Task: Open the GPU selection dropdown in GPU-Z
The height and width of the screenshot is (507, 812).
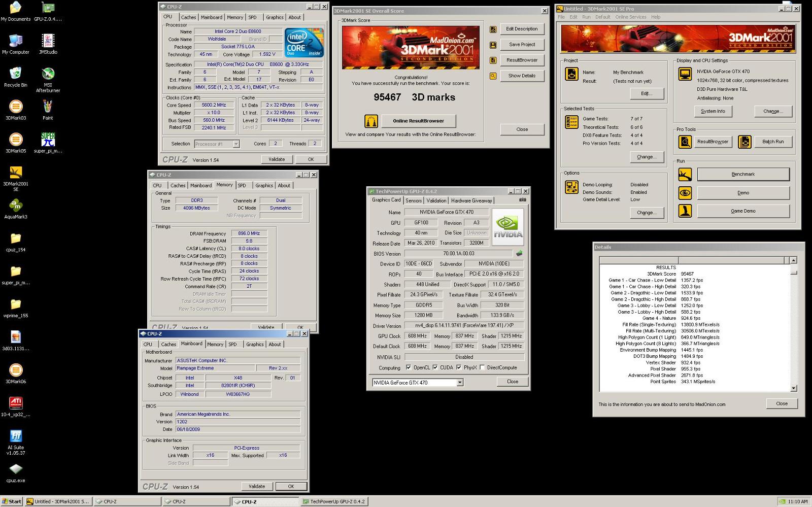Action: click(x=460, y=383)
